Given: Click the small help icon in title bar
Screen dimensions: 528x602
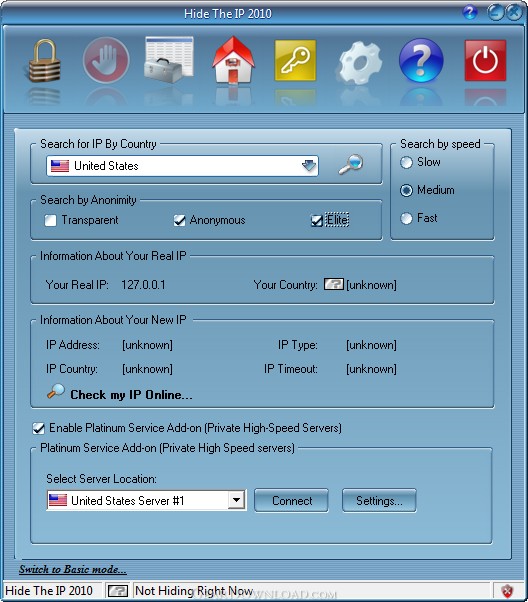Looking at the screenshot, I should click(x=470, y=13).
